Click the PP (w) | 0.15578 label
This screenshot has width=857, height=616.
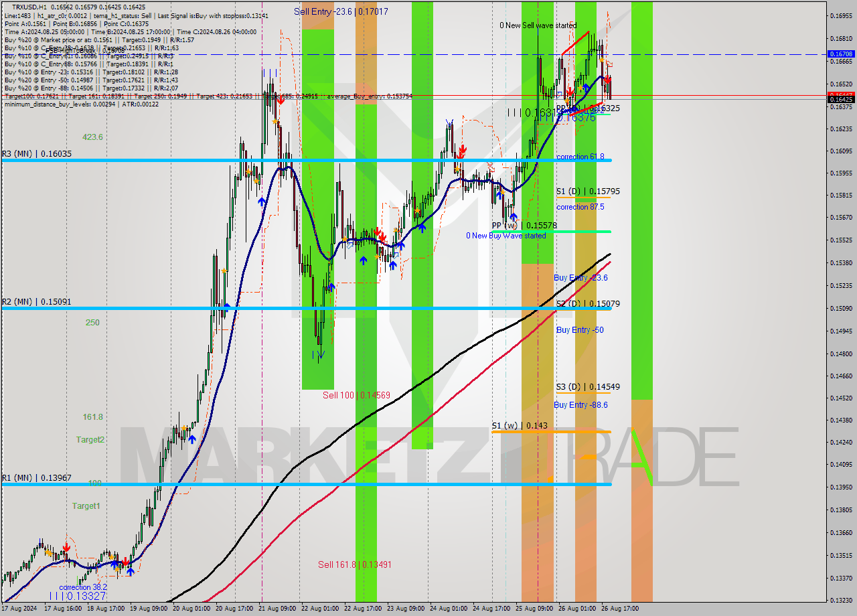click(524, 226)
